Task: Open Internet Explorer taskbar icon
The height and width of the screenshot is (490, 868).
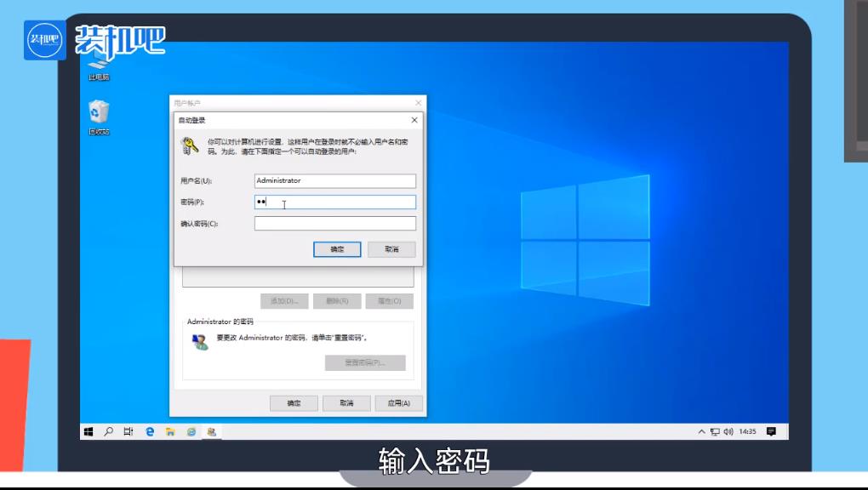Action: [x=191, y=431]
